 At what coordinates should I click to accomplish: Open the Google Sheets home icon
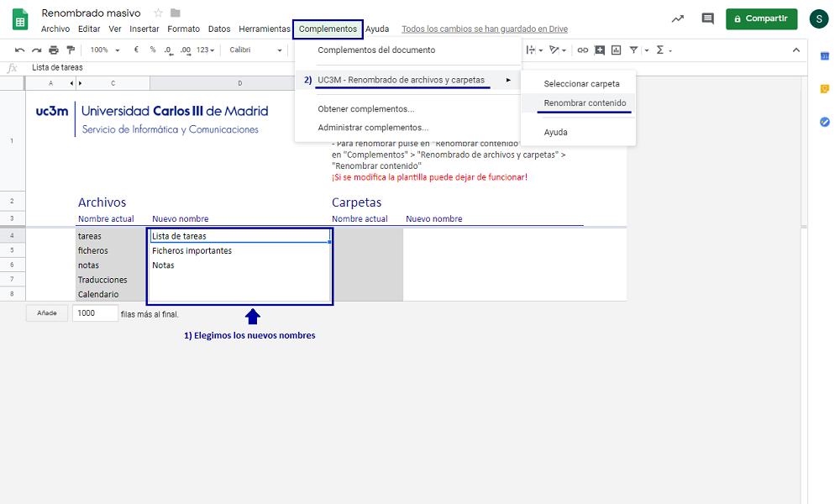coord(20,19)
